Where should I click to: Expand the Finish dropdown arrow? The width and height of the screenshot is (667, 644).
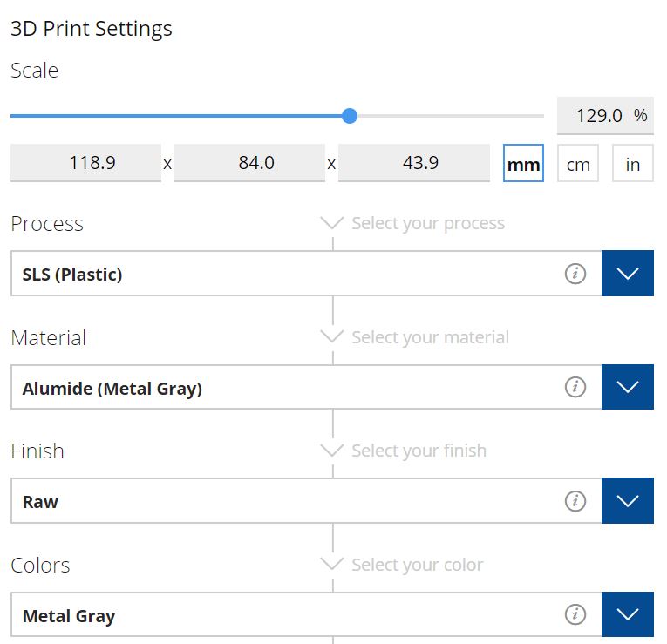click(x=628, y=500)
